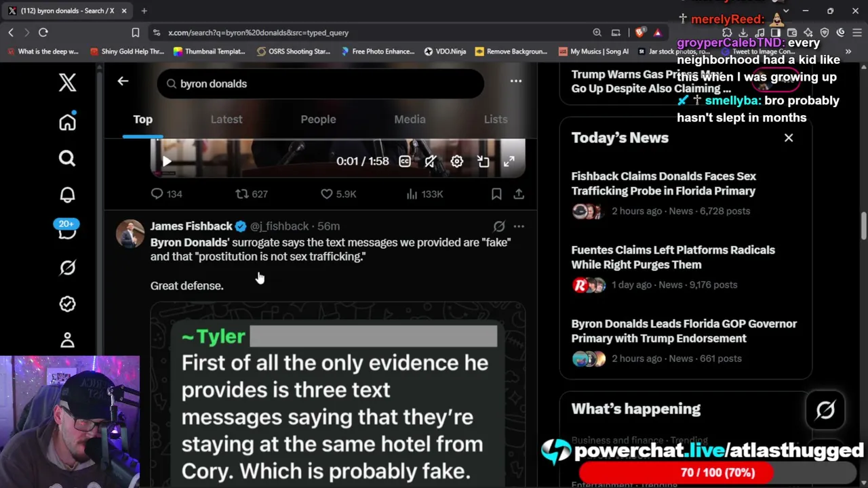Like the post with 5.9K likes

338,194
